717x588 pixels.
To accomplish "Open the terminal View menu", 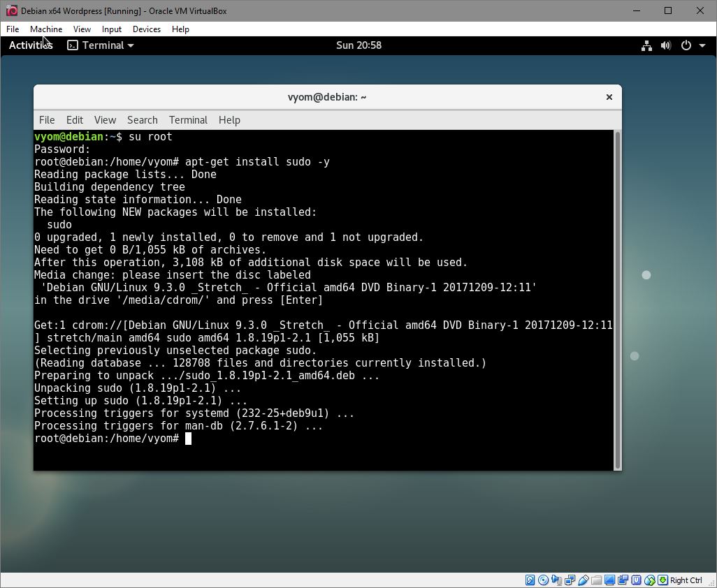I will point(105,119).
